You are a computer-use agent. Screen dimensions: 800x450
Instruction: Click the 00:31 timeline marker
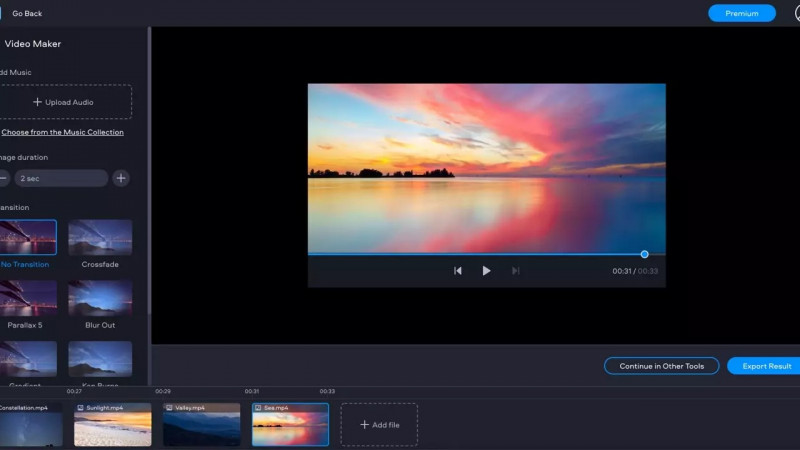coord(252,391)
